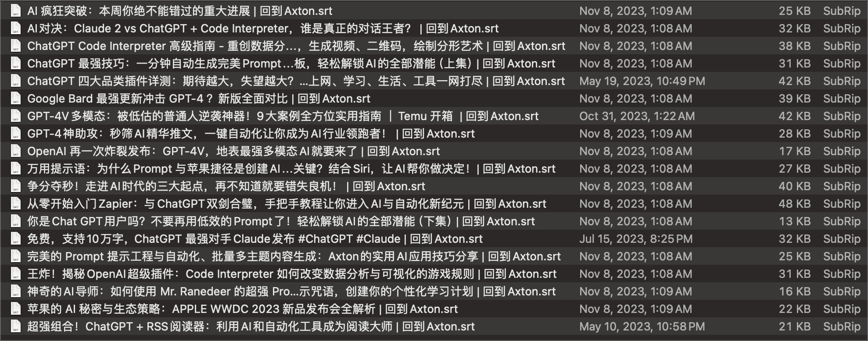Click the file icon for AI 疯狂突破 subtitle
Image resolution: width=868 pixels, height=341 pixels.
tap(16, 11)
